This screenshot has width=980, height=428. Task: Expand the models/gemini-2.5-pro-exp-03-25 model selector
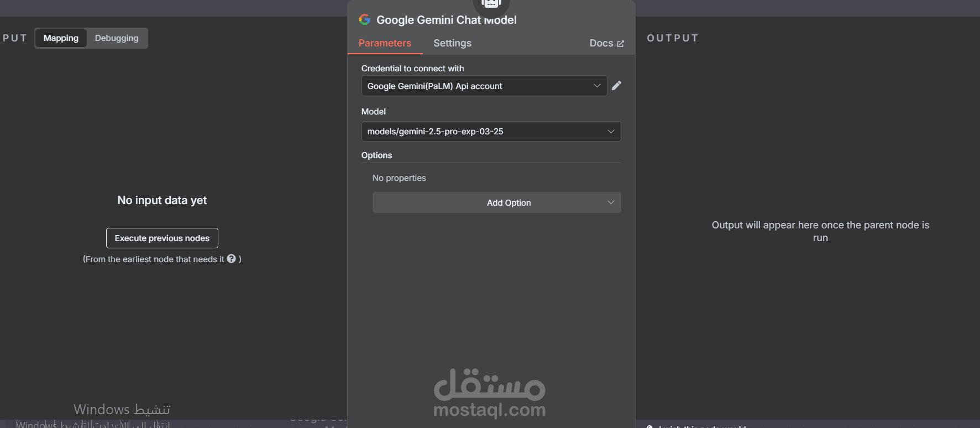(490, 132)
